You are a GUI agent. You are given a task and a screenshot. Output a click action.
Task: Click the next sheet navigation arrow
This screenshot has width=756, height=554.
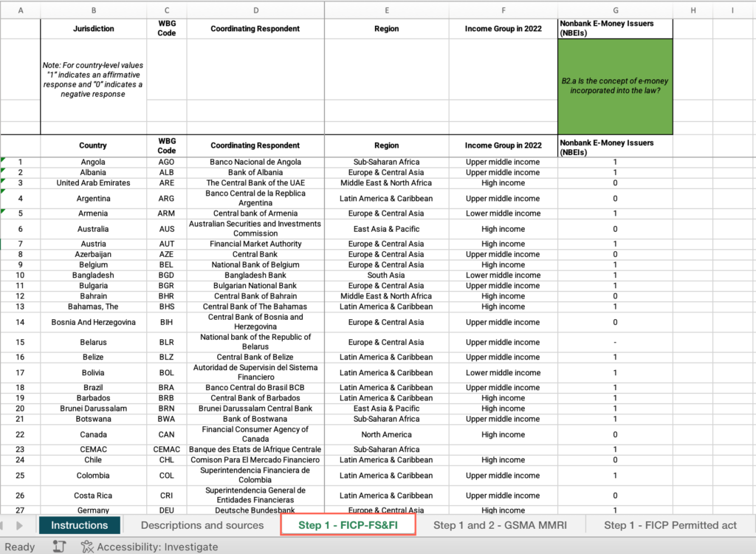20,525
